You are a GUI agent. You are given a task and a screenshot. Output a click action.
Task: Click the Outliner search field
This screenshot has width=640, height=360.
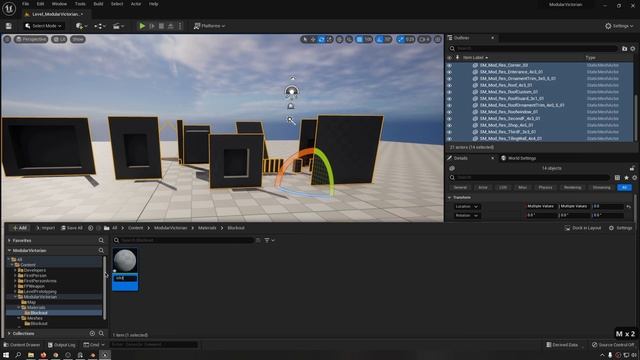pos(533,49)
